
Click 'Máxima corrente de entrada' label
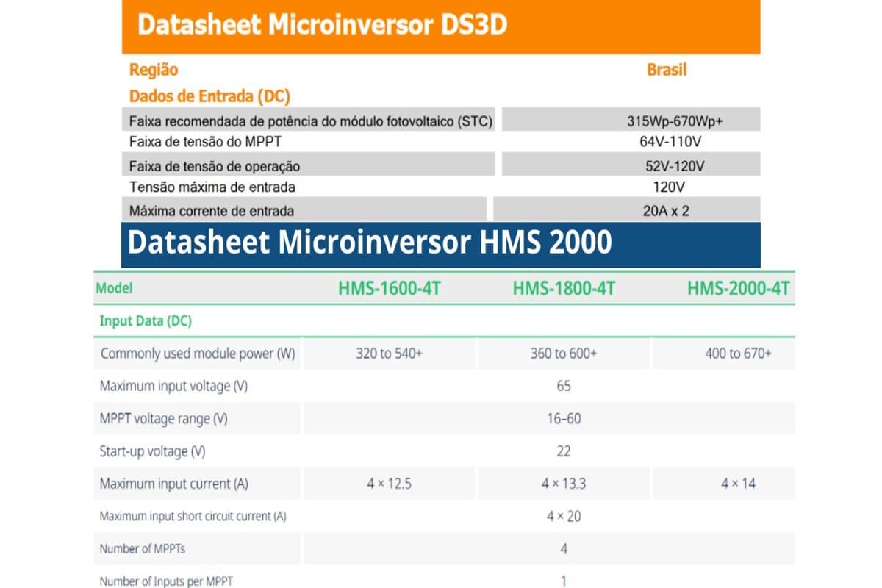tap(212, 211)
